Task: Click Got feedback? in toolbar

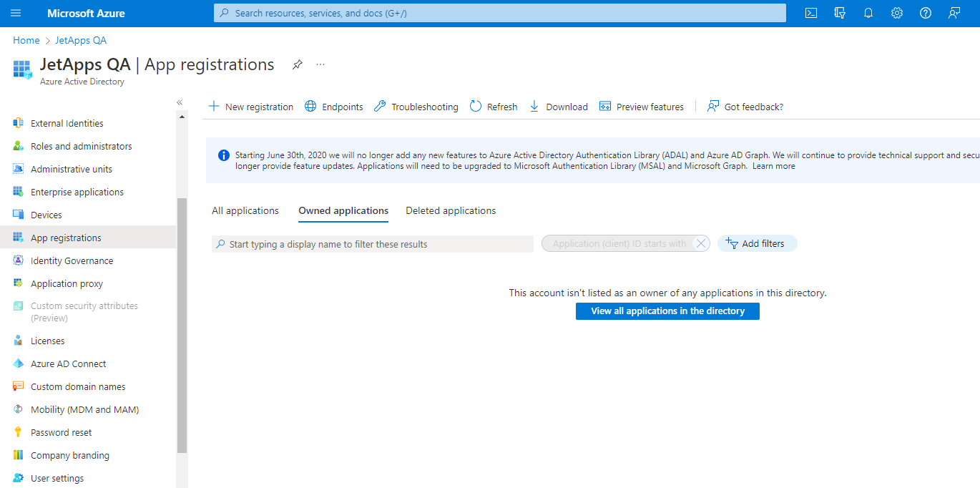Action: click(745, 107)
